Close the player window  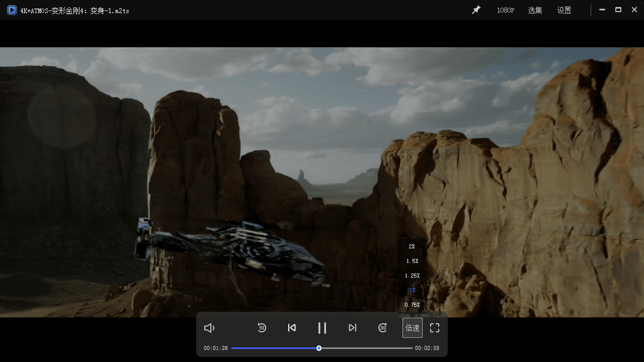pyautogui.click(x=634, y=10)
